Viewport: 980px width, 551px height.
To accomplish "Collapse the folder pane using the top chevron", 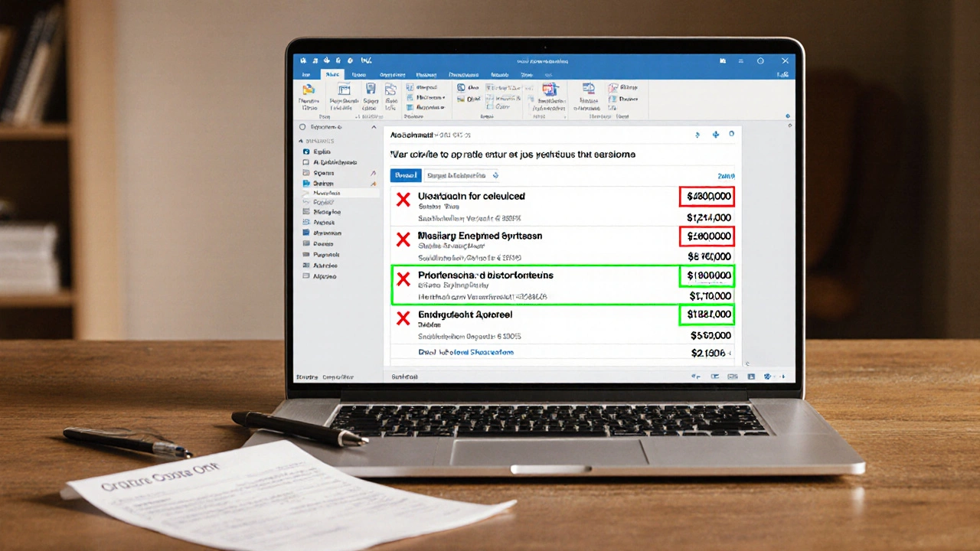I will click(x=374, y=127).
